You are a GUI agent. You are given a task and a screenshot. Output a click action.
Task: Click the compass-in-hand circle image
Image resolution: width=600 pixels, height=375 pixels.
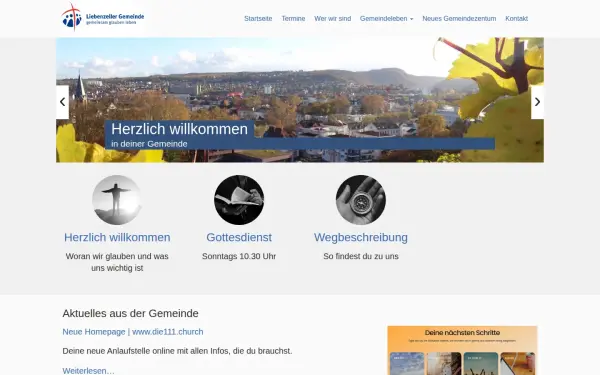360,200
